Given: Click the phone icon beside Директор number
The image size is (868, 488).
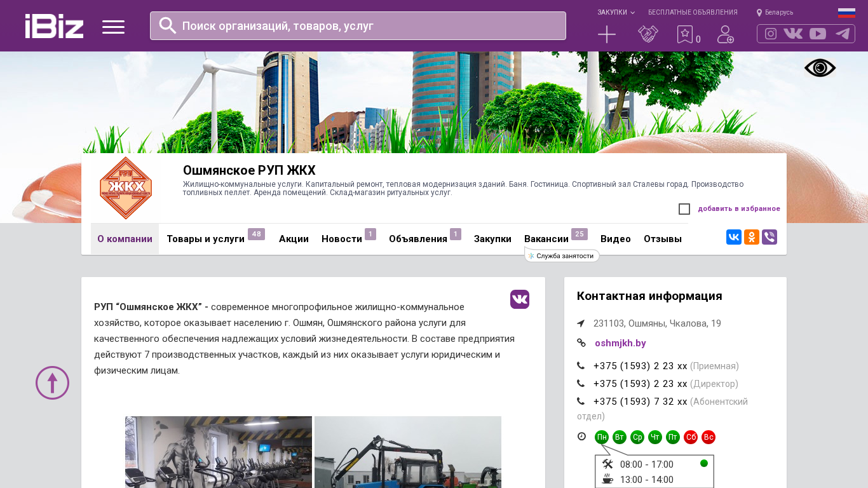Looking at the screenshot, I should pyautogui.click(x=581, y=383).
